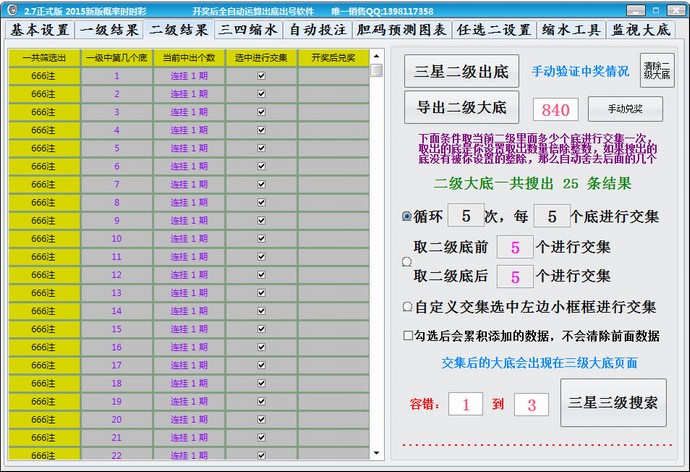
Task: Click the 容错 minimum field showing 1
Action: 465,404
